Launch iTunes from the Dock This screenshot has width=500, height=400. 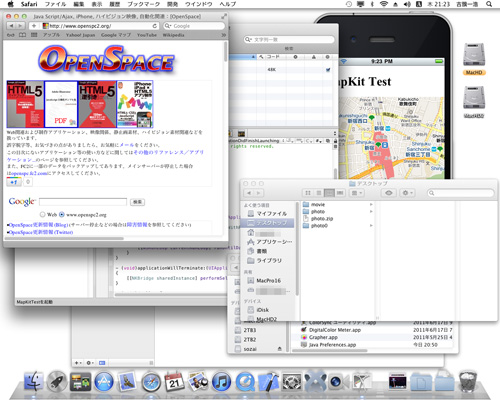click(x=222, y=382)
